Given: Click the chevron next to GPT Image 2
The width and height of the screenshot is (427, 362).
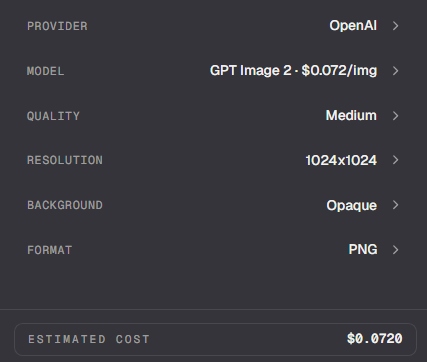Looking at the screenshot, I should tap(395, 71).
